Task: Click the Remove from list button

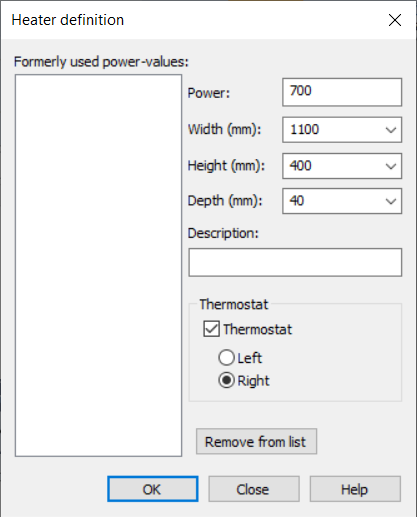Action: coord(256,441)
